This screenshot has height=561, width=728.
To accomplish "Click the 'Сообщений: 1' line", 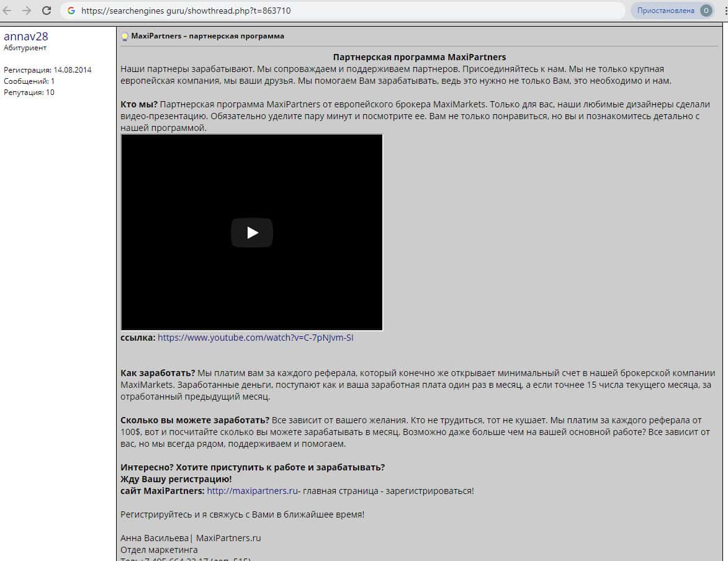I will pyautogui.click(x=29, y=81).
